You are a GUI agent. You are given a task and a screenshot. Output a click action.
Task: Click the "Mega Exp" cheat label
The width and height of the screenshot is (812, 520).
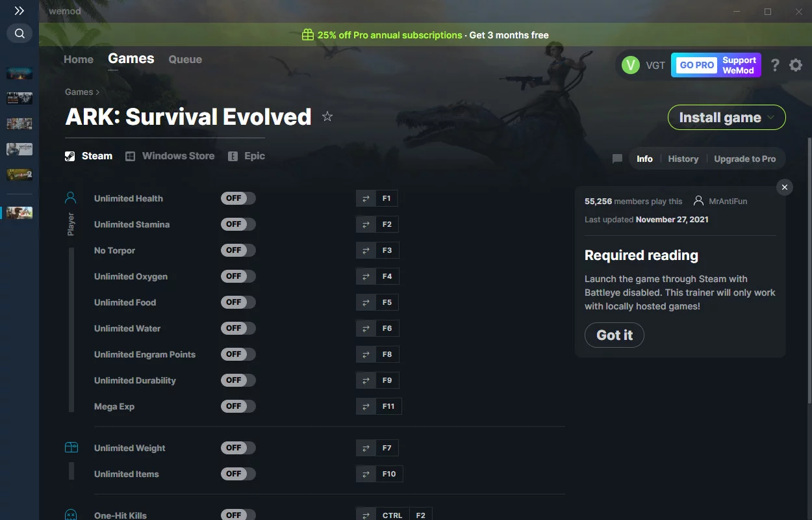(x=114, y=406)
